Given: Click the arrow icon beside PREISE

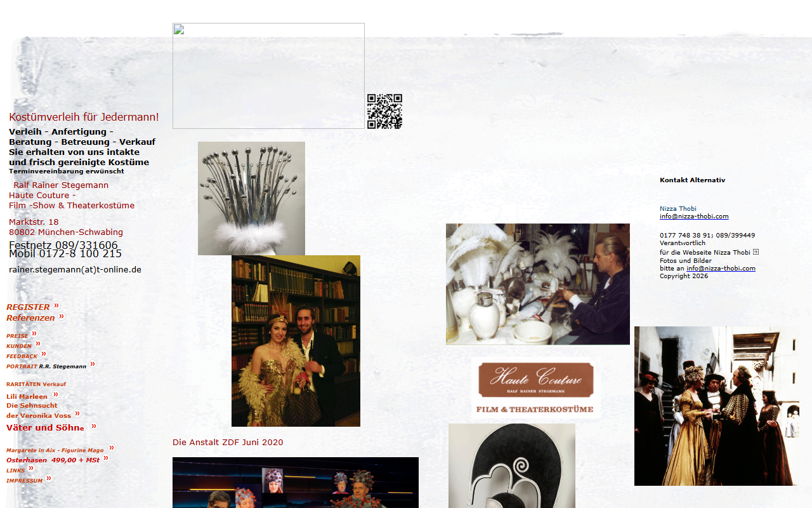Looking at the screenshot, I should coord(34,334).
